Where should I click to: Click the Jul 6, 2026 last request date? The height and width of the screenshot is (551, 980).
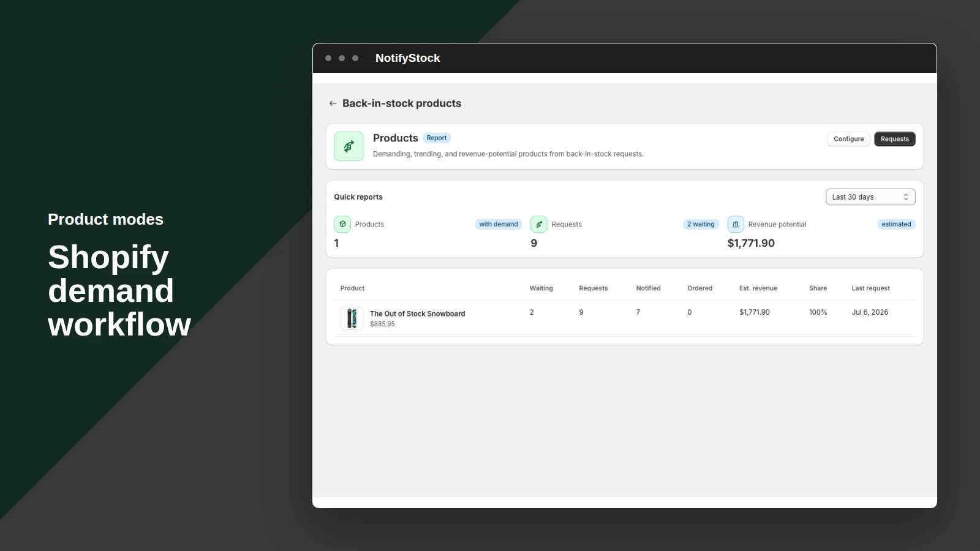870,312
